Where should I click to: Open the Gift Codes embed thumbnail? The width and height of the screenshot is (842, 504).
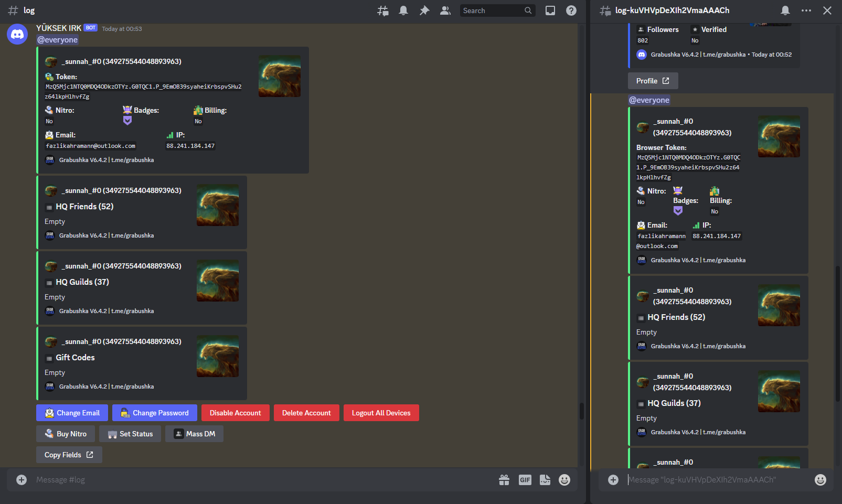(218, 356)
